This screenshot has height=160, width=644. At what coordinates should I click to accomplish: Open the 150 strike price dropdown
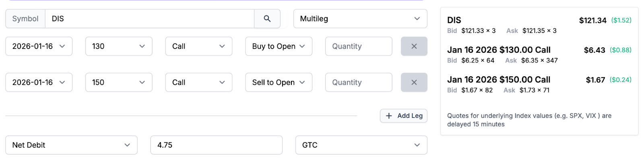pos(119,82)
